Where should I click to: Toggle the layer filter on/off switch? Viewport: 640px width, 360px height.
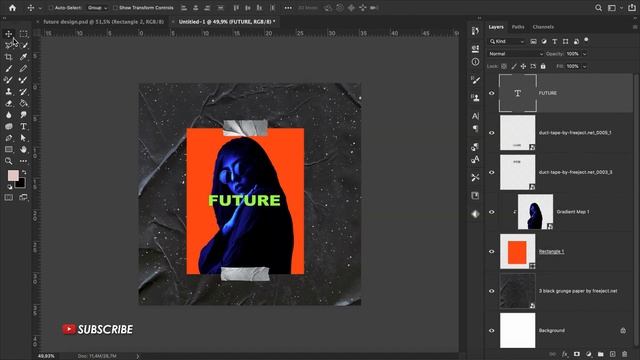pos(587,40)
